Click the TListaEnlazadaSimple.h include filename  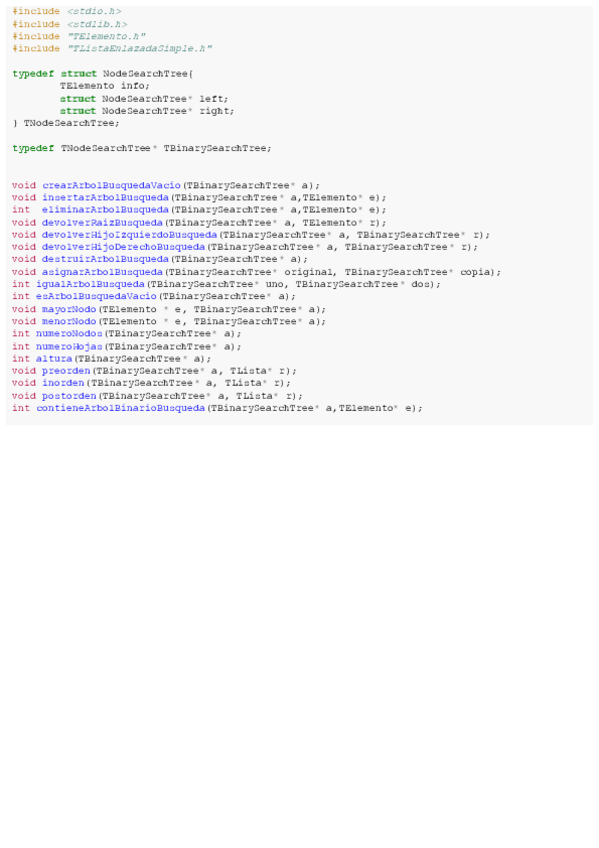tap(139, 49)
